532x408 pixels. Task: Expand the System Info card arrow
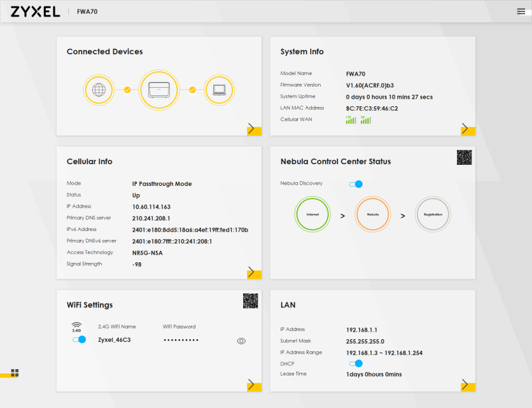[x=467, y=129]
